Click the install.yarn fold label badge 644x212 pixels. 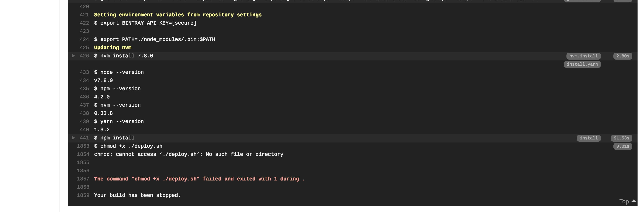[x=582, y=64]
